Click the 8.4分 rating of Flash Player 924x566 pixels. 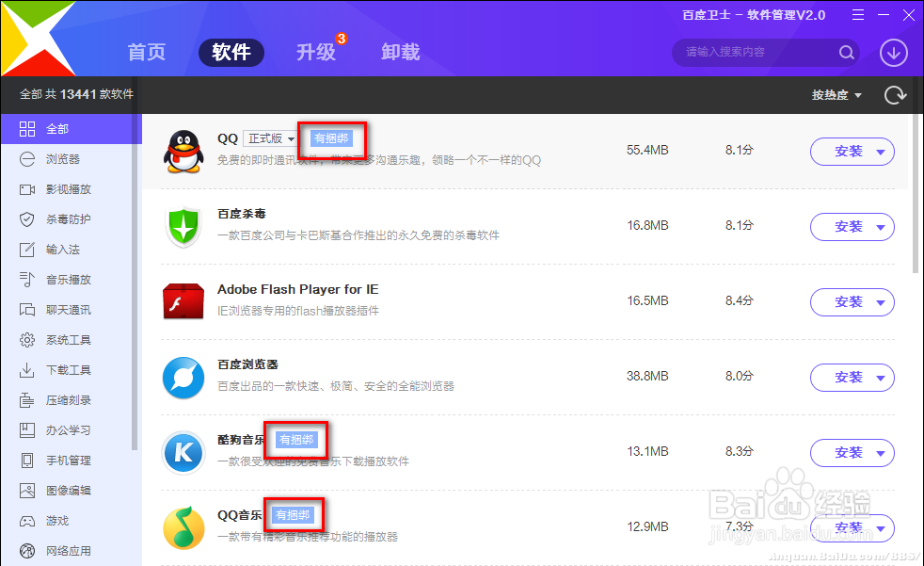click(739, 300)
